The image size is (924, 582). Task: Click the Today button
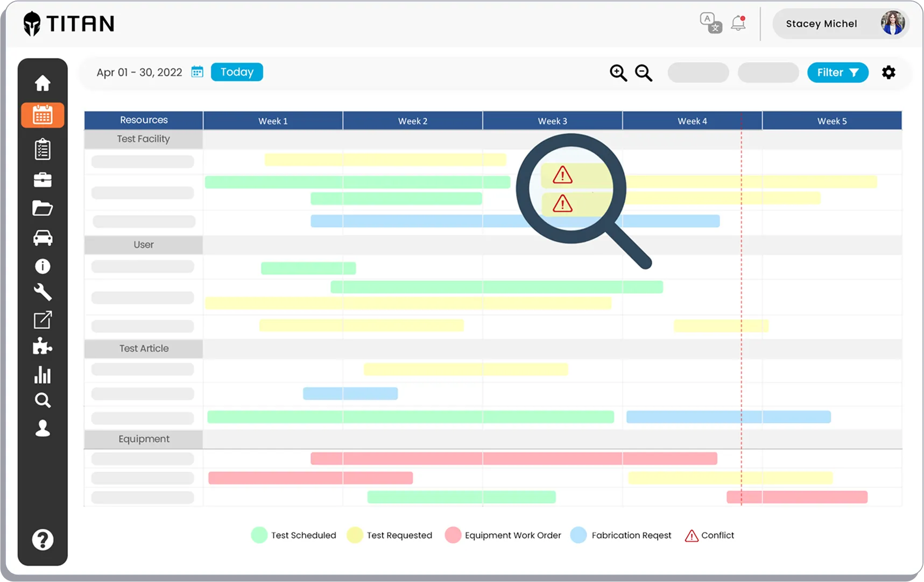[236, 72]
